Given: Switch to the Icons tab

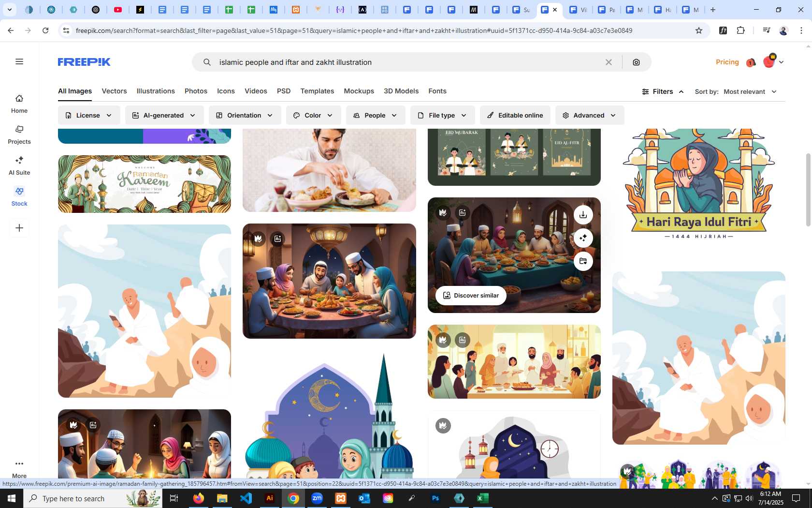Looking at the screenshot, I should click(x=226, y=91).
